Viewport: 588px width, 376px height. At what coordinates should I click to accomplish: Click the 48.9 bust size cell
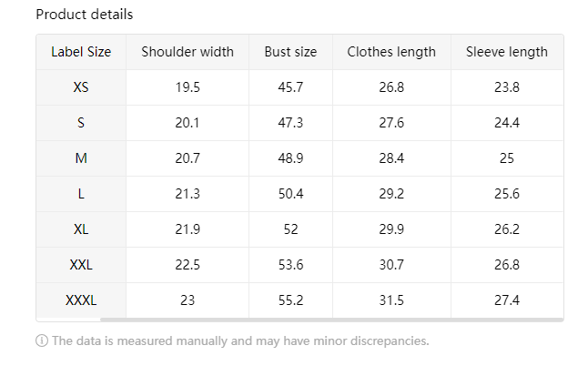[290, 158]
